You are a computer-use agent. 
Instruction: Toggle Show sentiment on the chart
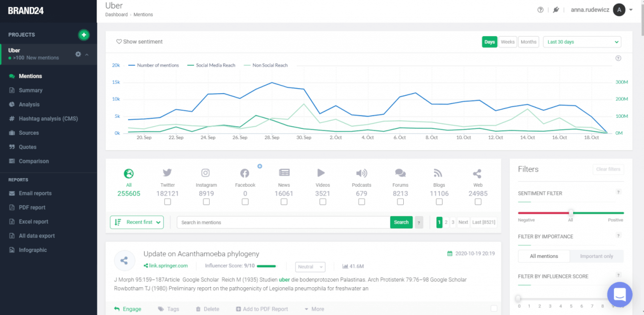(x=139, y=42)
